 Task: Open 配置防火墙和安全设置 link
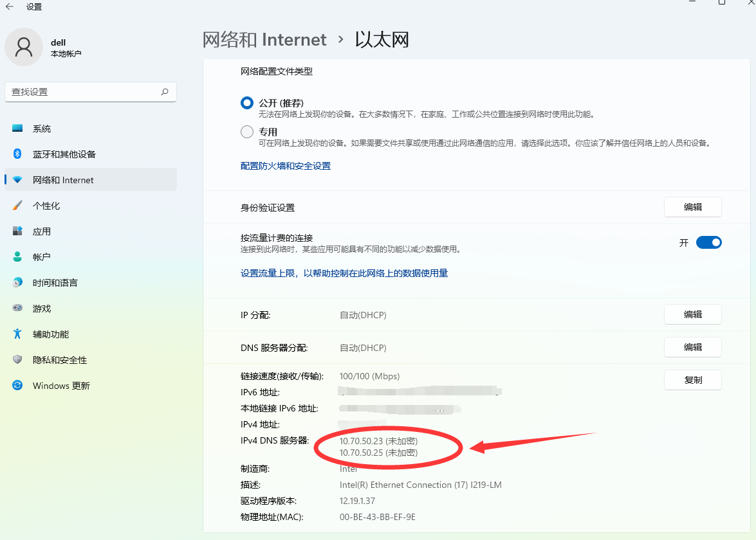point(285,166)
